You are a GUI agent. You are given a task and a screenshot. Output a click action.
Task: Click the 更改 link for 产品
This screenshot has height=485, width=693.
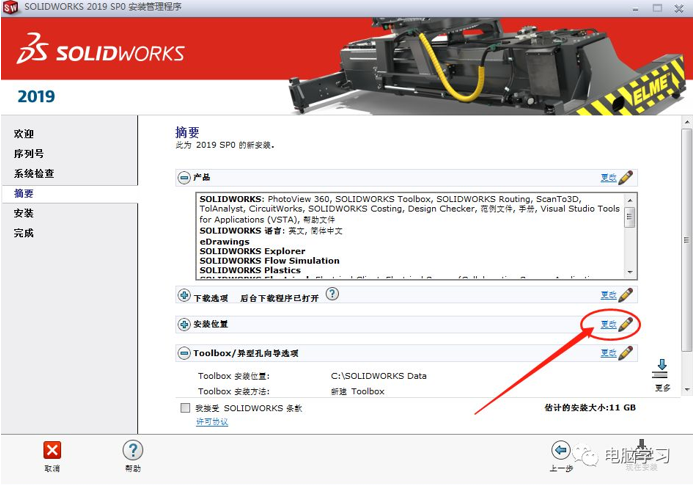(608, 178)
